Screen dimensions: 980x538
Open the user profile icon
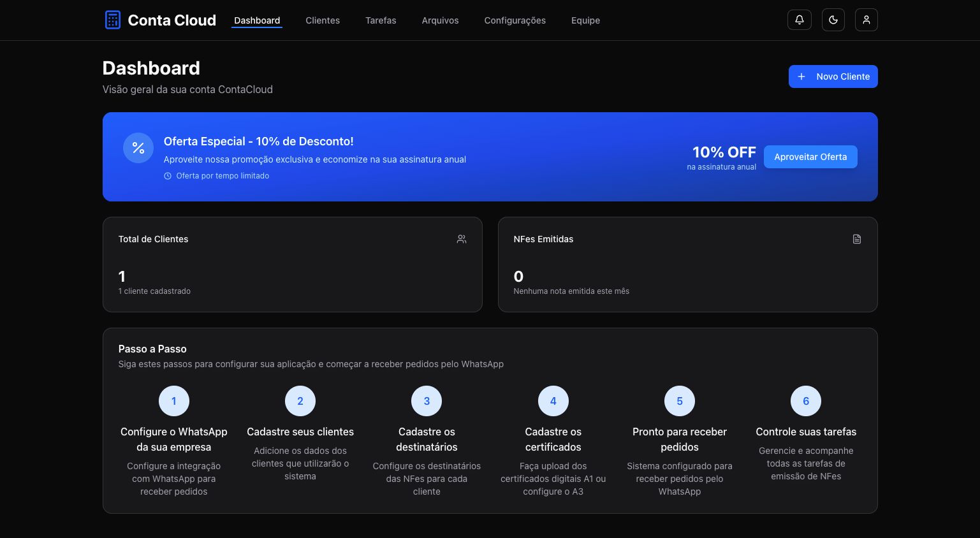point(866,20)
